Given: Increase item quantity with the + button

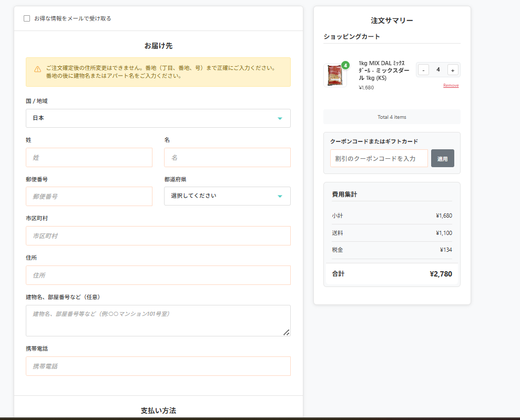Looking at the screenshot, I should [x=453, y=69].
